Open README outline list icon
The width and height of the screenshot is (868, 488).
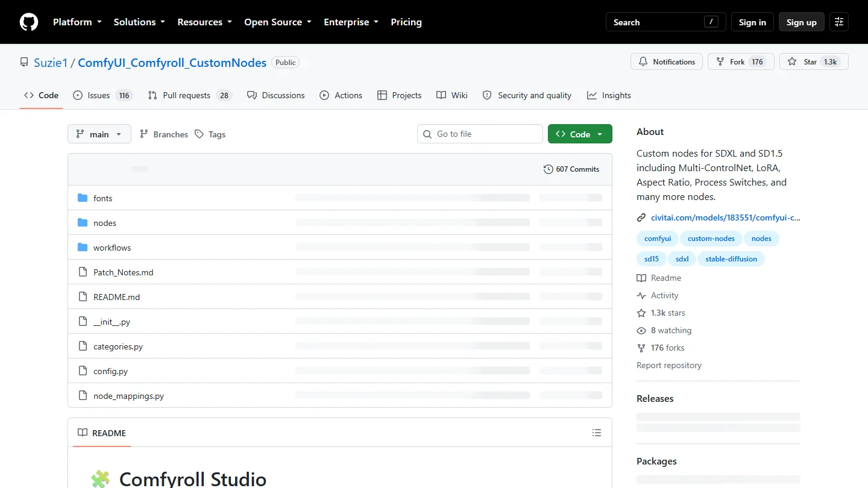point(597,433)
